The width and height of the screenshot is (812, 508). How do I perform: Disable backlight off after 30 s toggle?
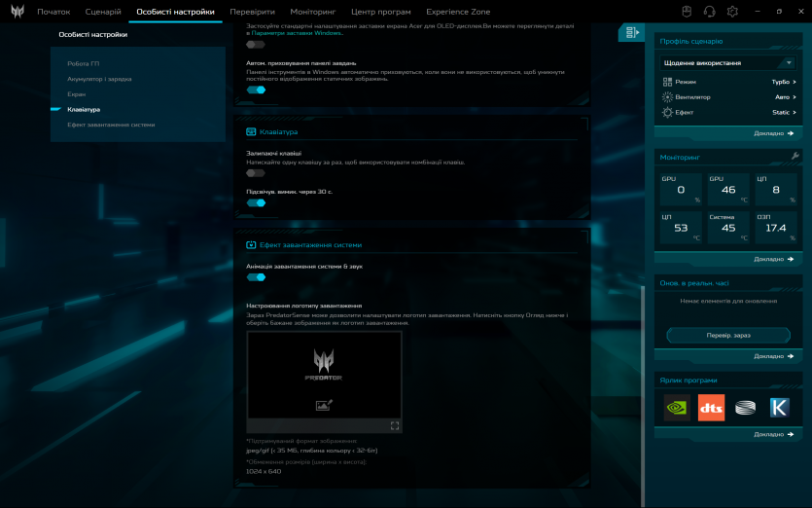(x=256, y=202)
